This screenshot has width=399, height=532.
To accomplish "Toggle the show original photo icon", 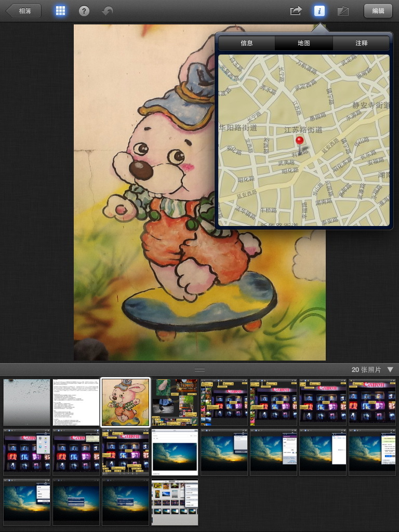I will click(342, 11).
